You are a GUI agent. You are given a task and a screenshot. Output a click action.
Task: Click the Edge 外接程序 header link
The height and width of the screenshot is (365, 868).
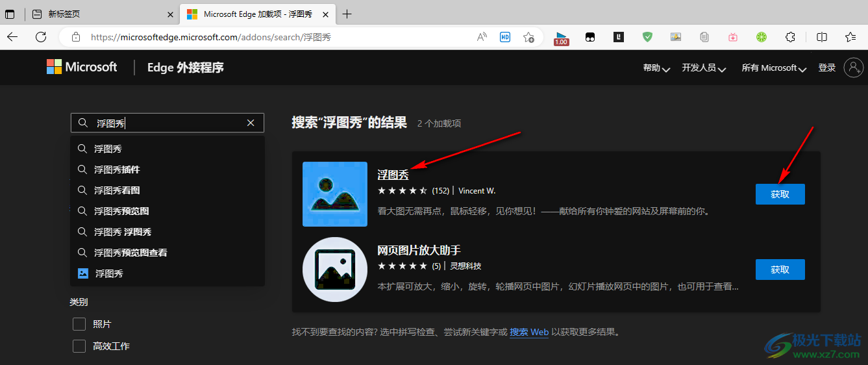(x=185, y=68)
